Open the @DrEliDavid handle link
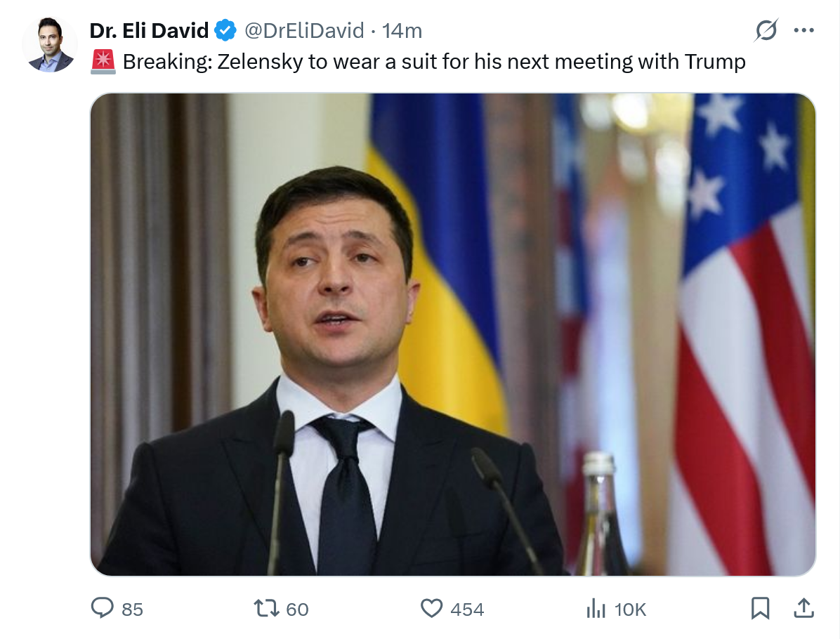This screenshot has height=639, width=840. (x=303, y=31)
